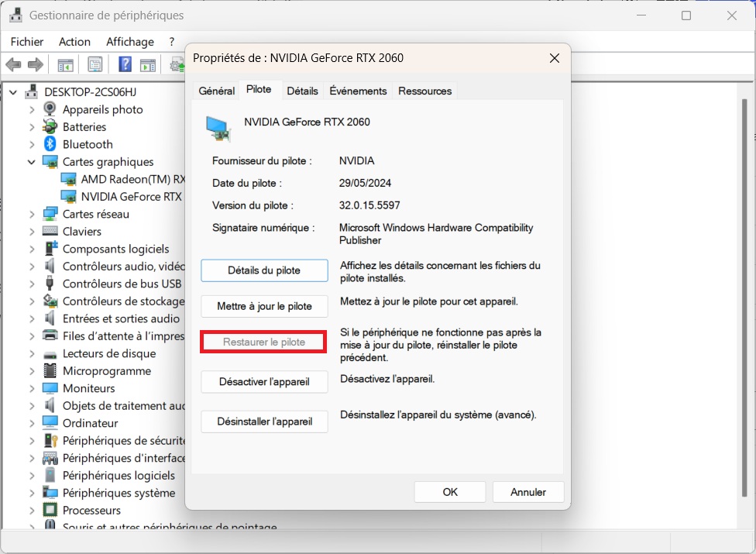756x554 pixels.
Task: Click the blue Help toolbar icon
Action: [125, 64]
